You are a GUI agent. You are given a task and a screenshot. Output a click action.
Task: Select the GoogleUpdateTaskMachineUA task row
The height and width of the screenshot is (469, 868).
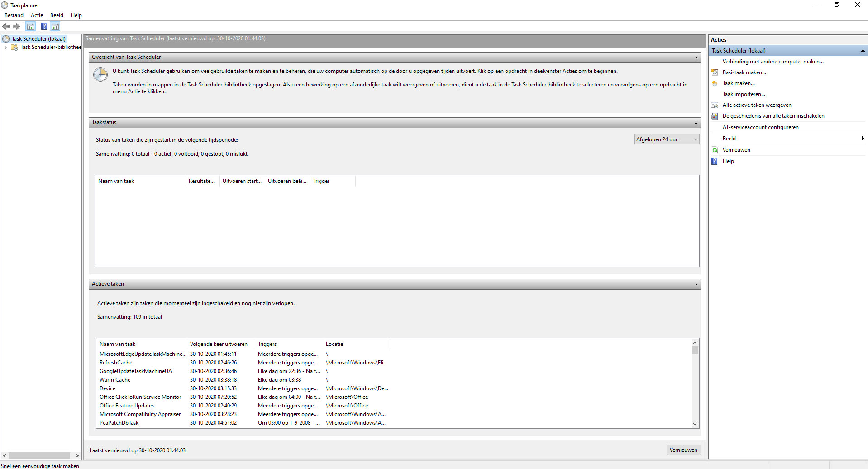243,371
